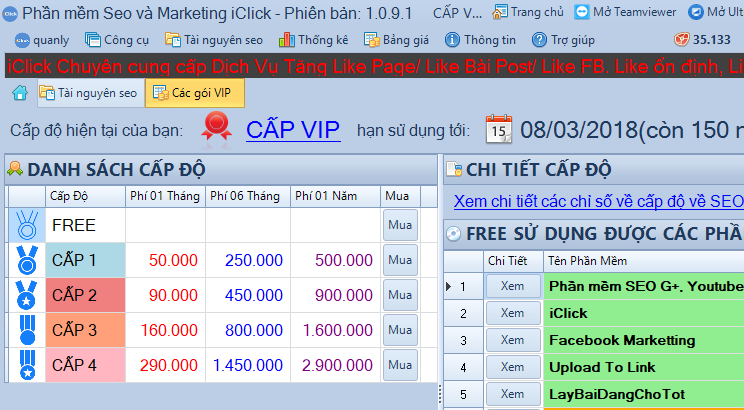
Task: Click the Mua button for CẤP 1
Action: point(400,260)
